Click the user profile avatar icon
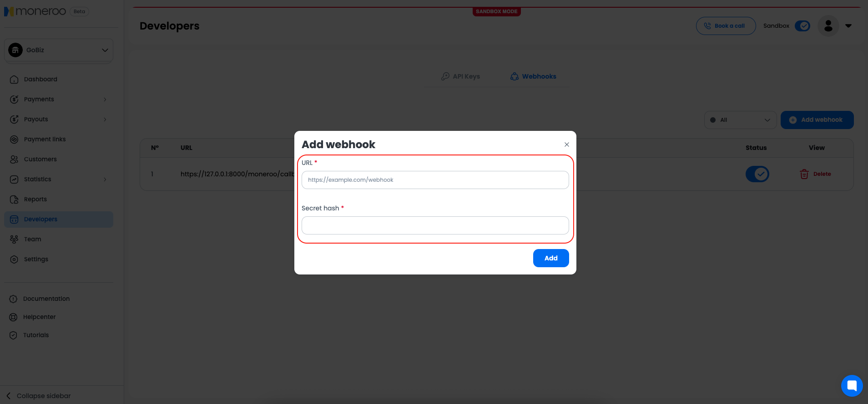Screen dimensions: 868x404 [x=828, y=26]
